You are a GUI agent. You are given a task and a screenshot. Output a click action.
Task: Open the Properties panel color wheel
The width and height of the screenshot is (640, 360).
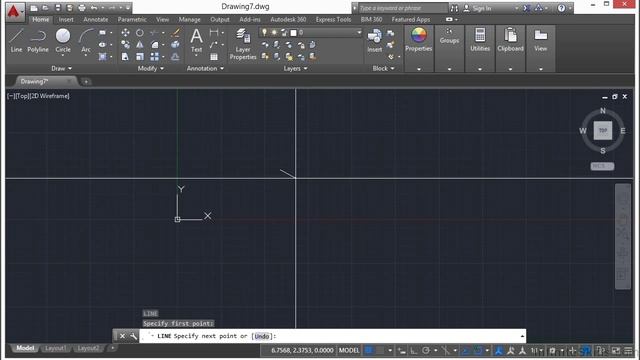(x=418, y=36)
